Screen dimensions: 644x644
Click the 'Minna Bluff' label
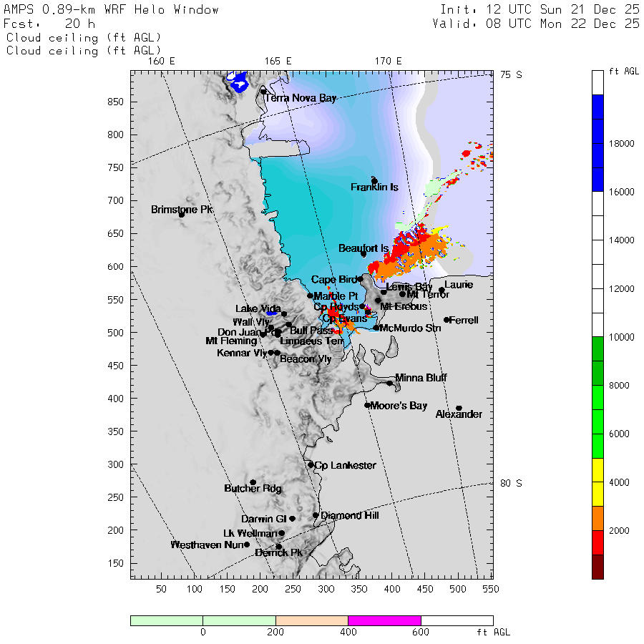[x=421, y=377]
